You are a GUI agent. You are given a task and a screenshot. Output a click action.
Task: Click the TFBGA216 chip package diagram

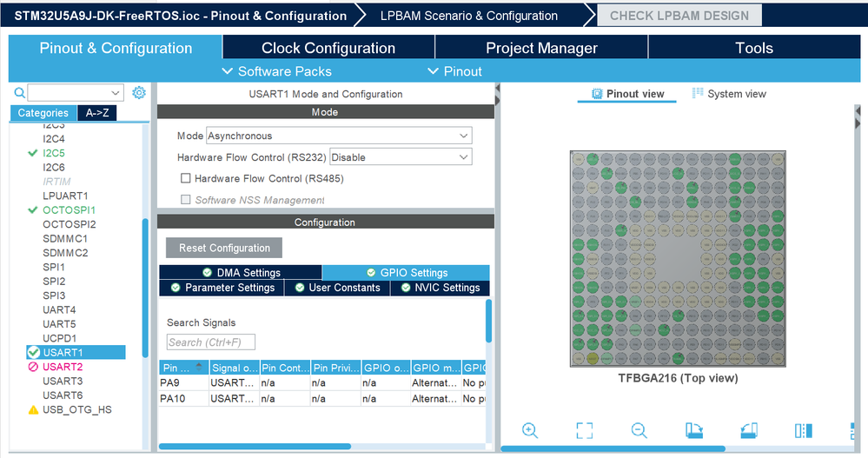tap(678, 259)
